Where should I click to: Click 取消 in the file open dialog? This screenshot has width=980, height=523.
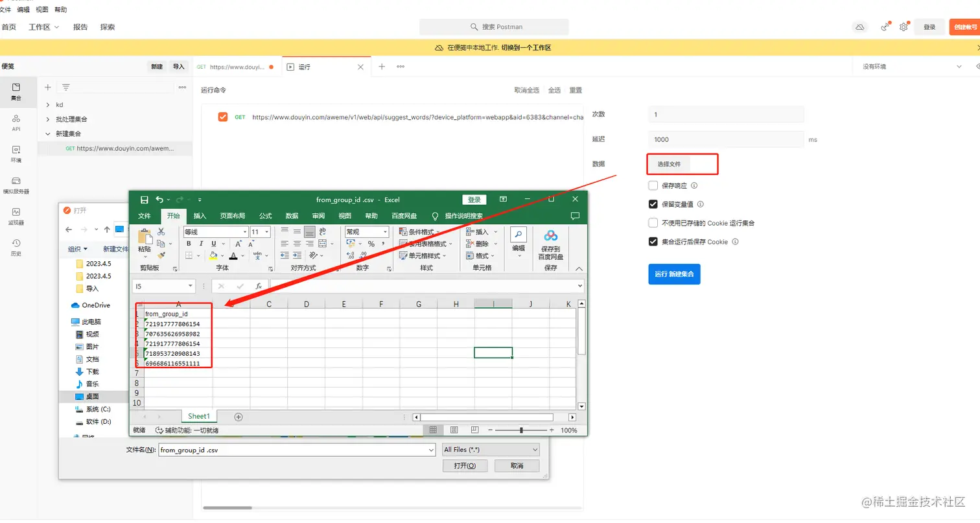pyautogui.click(x=517, y=466)
